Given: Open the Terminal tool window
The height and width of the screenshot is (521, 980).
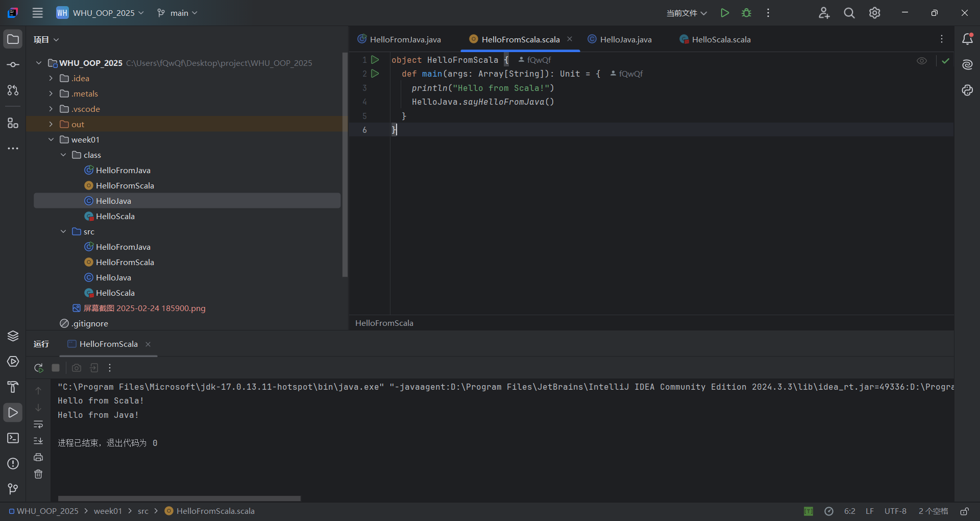Looking at the screenshot, I should tap(13, 438).
